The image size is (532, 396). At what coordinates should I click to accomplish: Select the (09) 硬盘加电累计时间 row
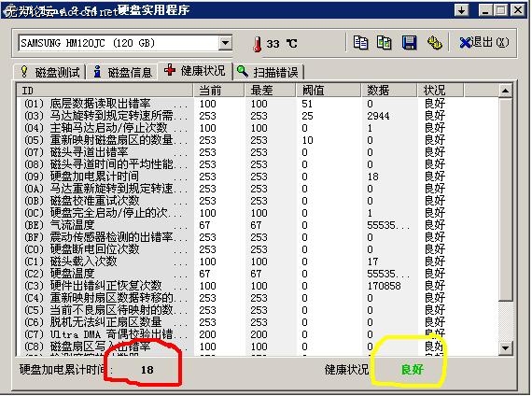click(x=258, y=177)
